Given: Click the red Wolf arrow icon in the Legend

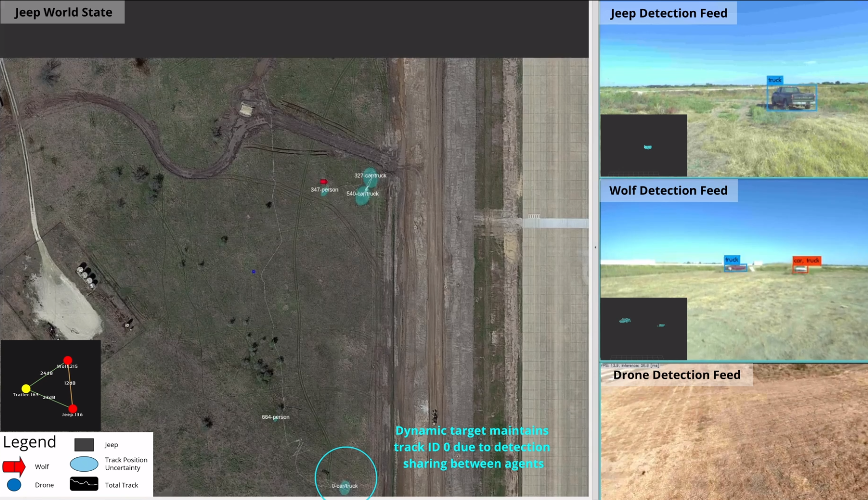Looking at the screenshot, I should coord(14,467).
